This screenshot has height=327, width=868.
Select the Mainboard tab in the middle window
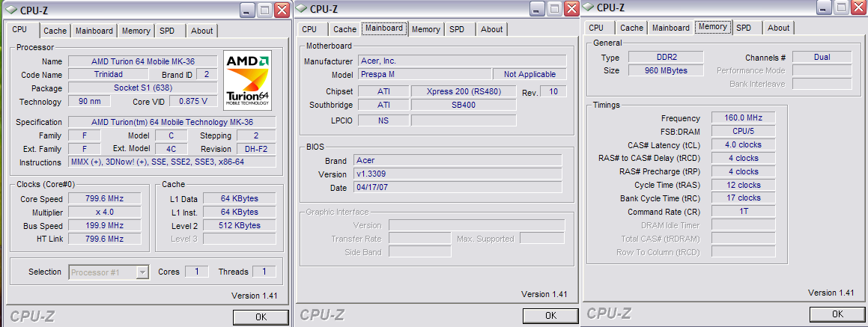pyautogui.click(x=384, y=28)
